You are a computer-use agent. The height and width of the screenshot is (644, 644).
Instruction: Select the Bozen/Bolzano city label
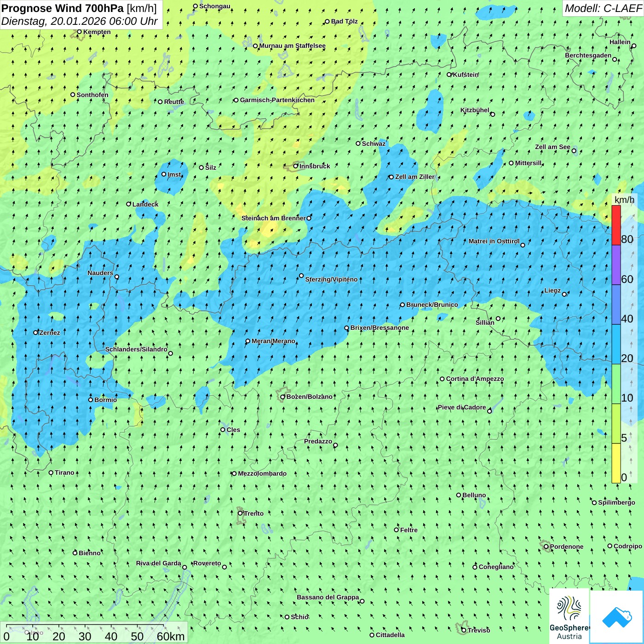pyautogui.click(x=310, y=397)
